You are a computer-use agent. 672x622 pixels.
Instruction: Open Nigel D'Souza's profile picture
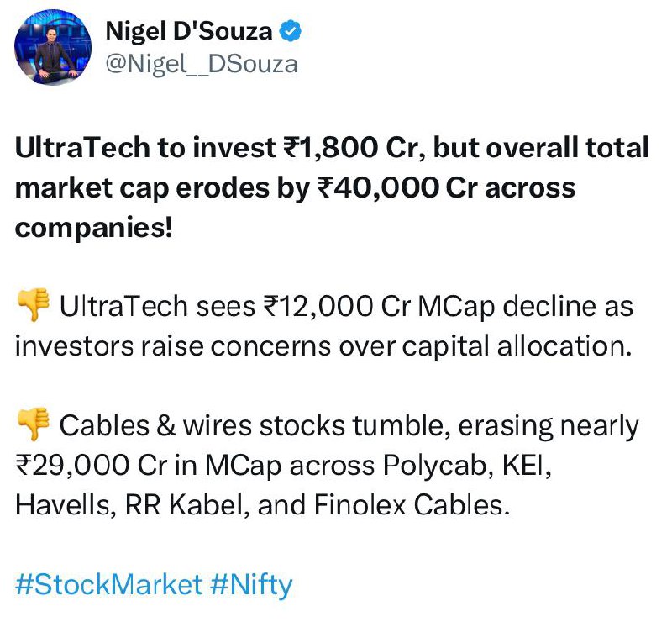[x=53, y=47]
